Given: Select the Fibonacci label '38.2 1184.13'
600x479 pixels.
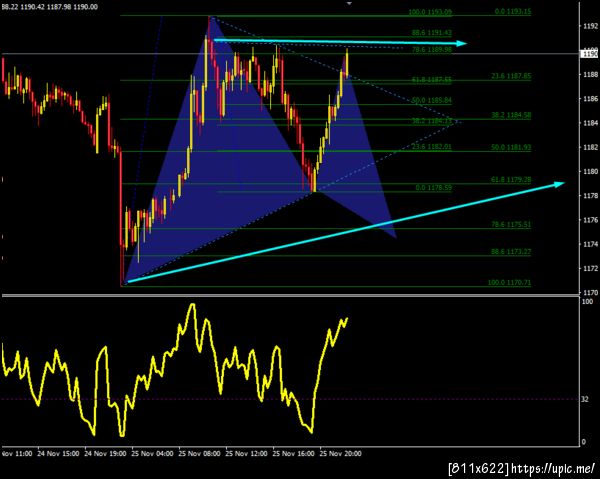Looking at the screenshot, I should tap(432, 121).
